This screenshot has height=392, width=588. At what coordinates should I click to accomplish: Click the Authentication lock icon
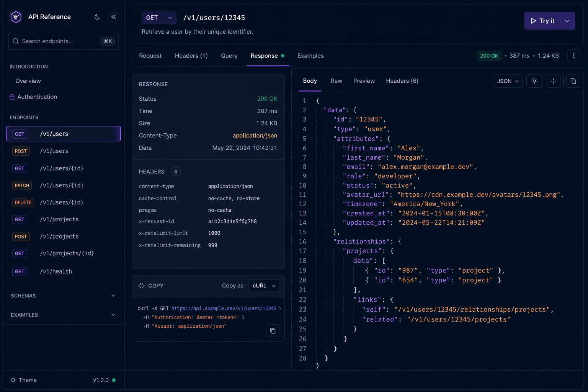point(12,97)
